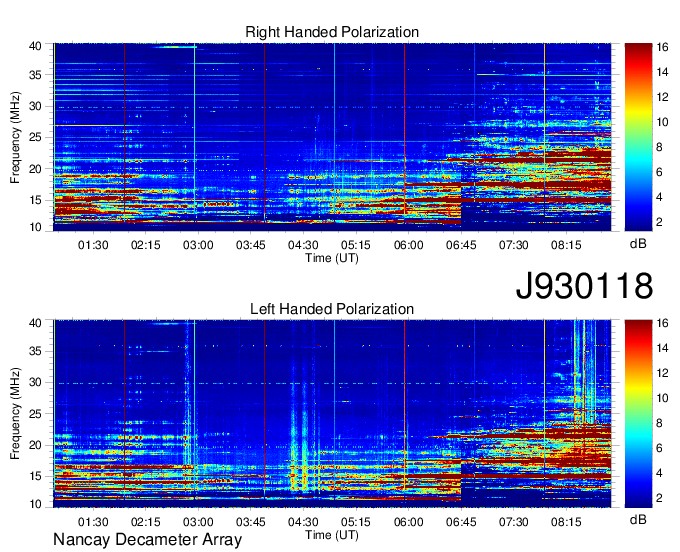Click the 8 dB value on Right Handed color bar
This screenshot has height=552, width=680.
point(659,147)
